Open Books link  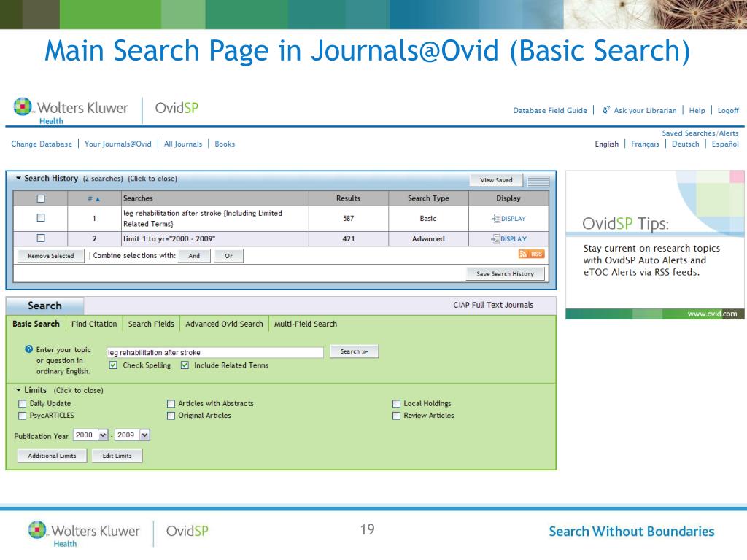point(225,144)
